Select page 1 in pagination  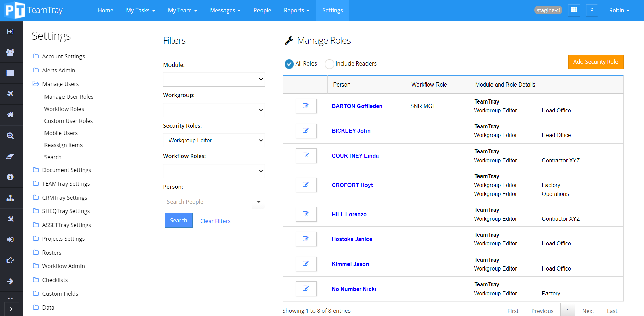click(x=568, y=311)
